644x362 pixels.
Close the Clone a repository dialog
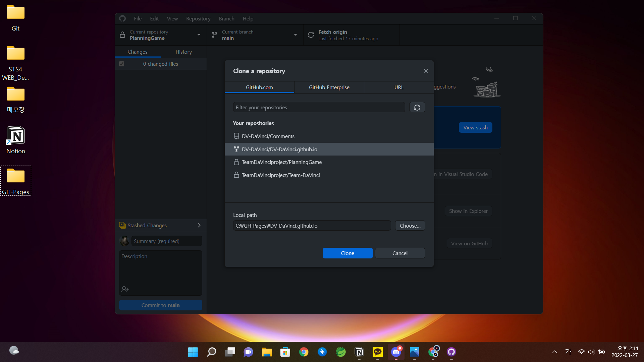click(426, 71)
